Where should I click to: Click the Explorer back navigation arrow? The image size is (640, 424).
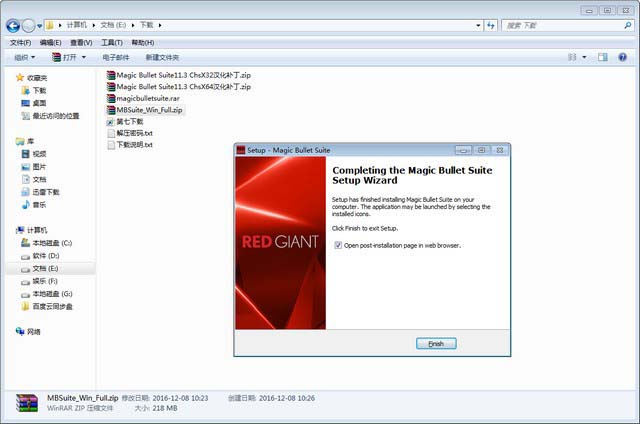click(x=13, y=26)
